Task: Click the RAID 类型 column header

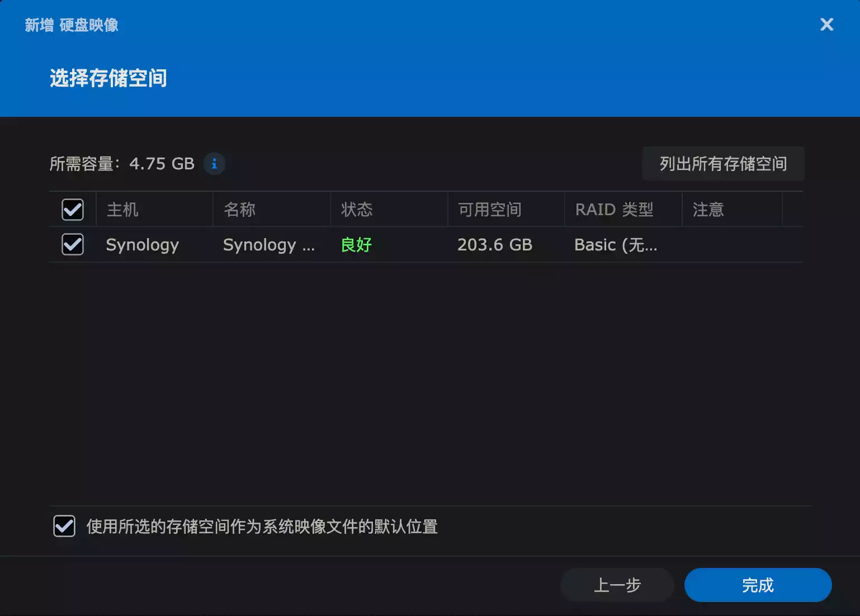Action: click(615, 210)
